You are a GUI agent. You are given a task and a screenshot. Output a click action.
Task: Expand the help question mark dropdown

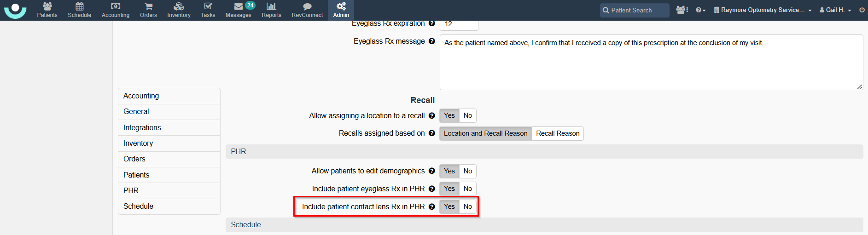[700, 10]
